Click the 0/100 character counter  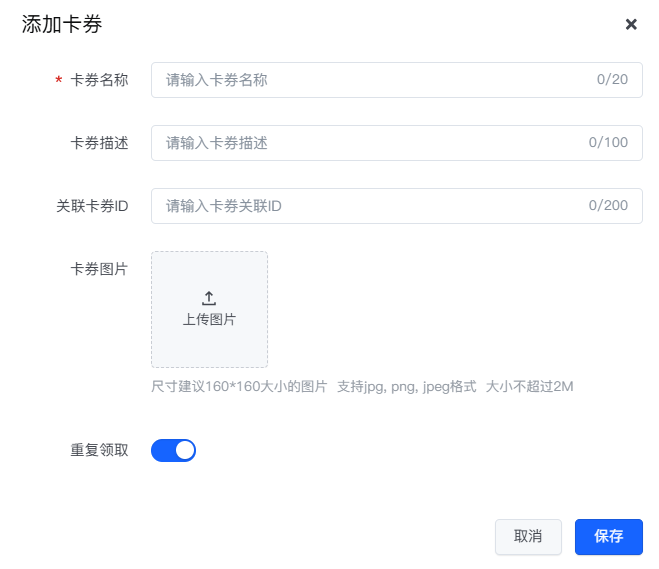tap(608, 143)
